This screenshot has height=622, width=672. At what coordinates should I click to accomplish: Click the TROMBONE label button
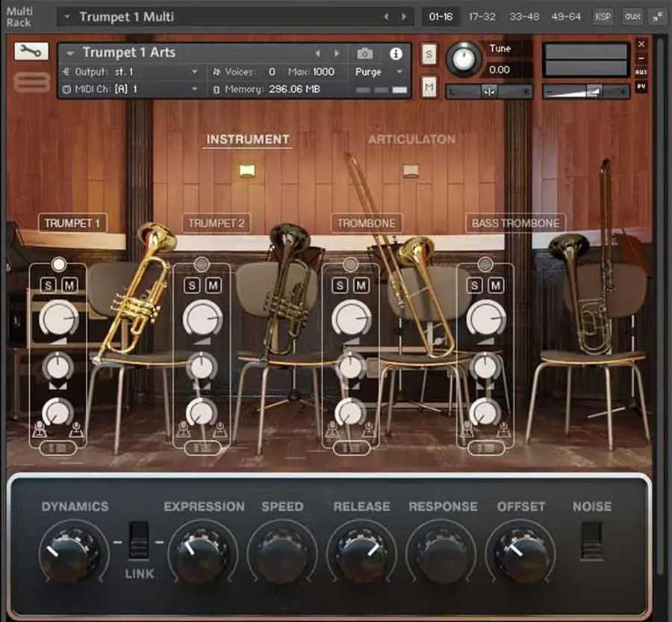click(367, 223)
